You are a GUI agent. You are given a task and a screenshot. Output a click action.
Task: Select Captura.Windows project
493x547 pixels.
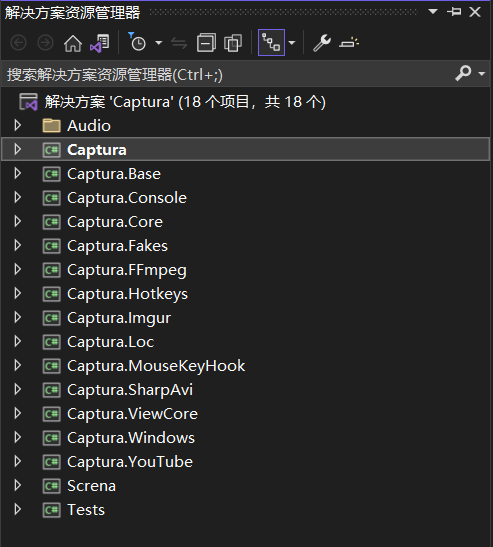(x=131, y=438)
